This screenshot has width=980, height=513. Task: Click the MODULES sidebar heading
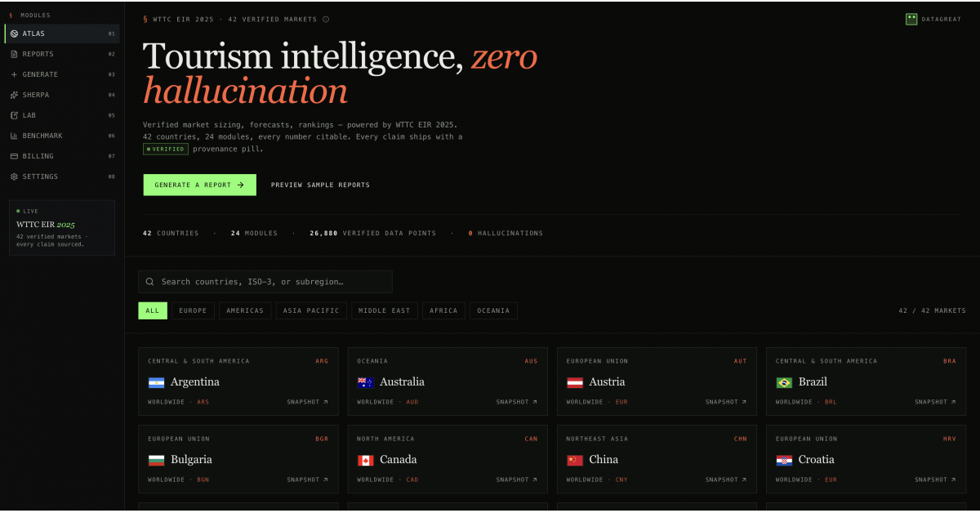coord(35,16)
